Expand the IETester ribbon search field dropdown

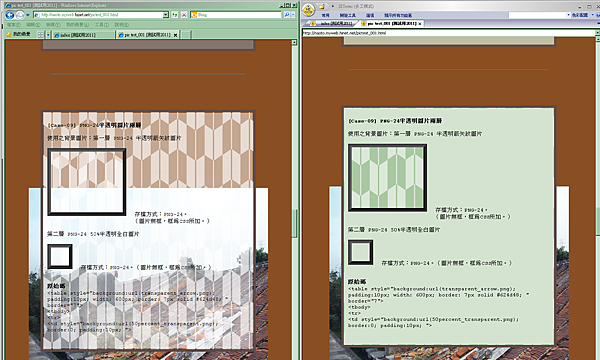coord(568,15)
